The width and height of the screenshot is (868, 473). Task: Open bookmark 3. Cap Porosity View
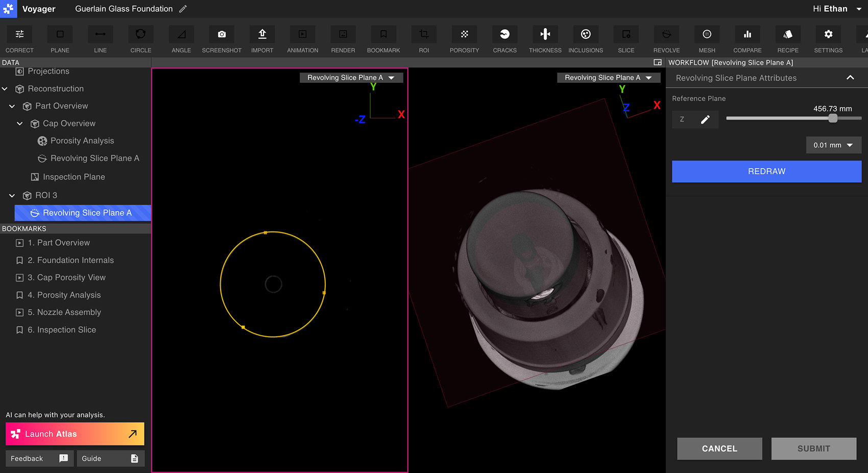[x=66, y=277]
